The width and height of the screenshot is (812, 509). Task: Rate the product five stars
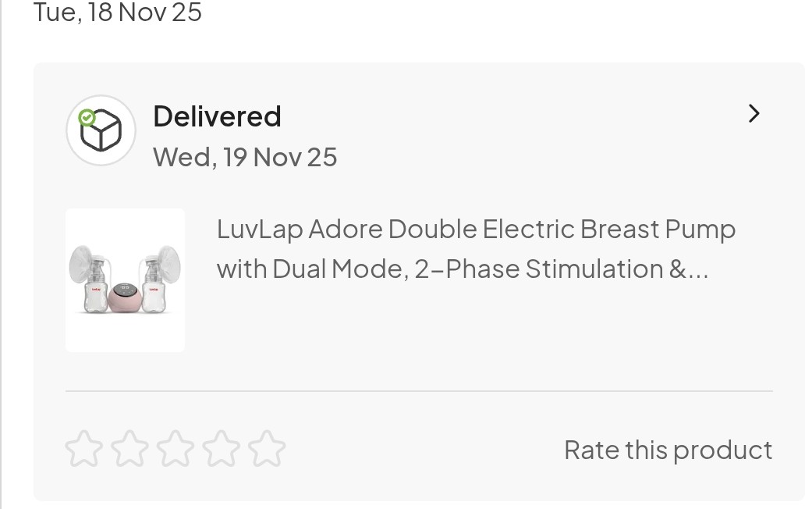(x=267, y=450)
